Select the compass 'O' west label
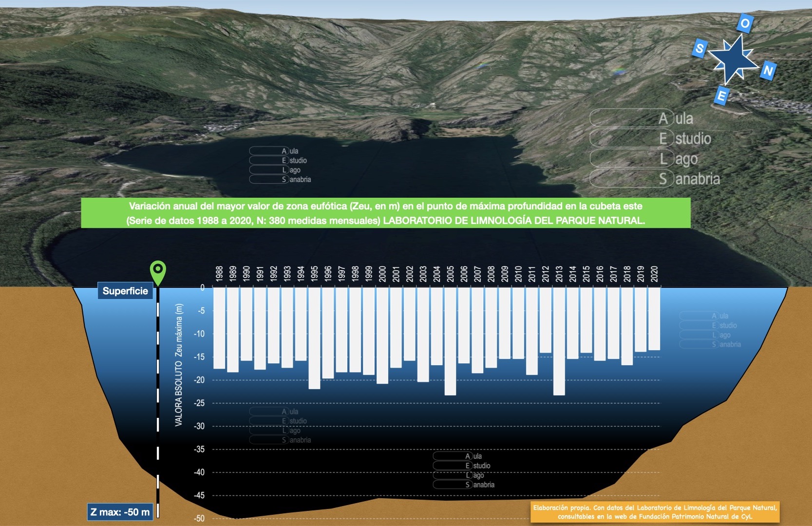This screenshot has height=526, width=812. pos(744,23)
